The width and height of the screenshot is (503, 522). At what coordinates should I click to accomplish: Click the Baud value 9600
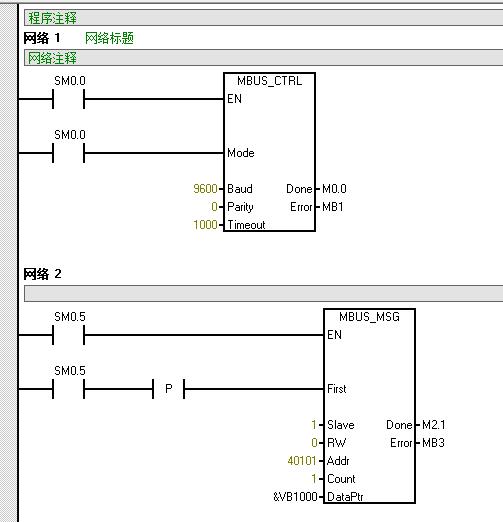(205, 189)
